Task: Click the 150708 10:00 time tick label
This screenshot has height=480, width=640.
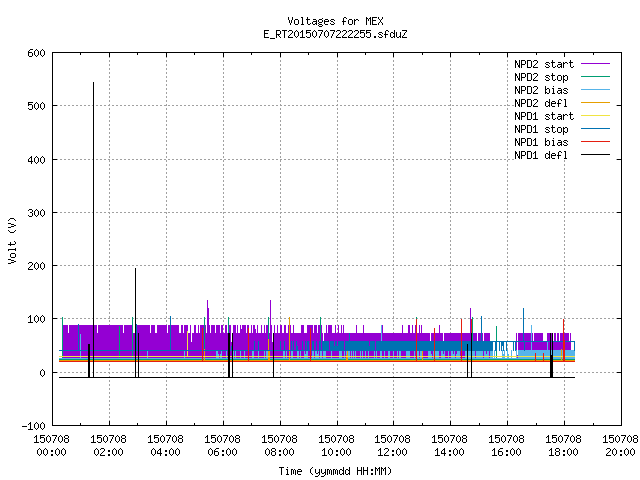Action: 336,446
